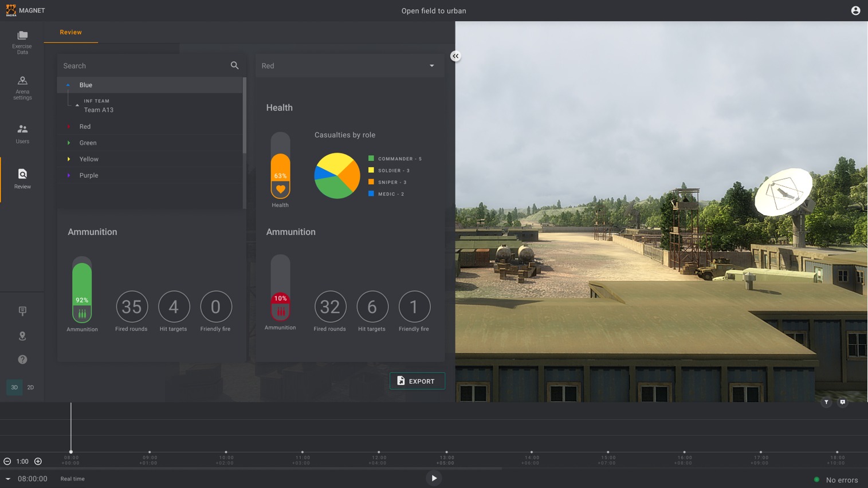Click the search magnifier icon
The height and width of the screenshot is (488, 868).
click(x=234, y=65)
